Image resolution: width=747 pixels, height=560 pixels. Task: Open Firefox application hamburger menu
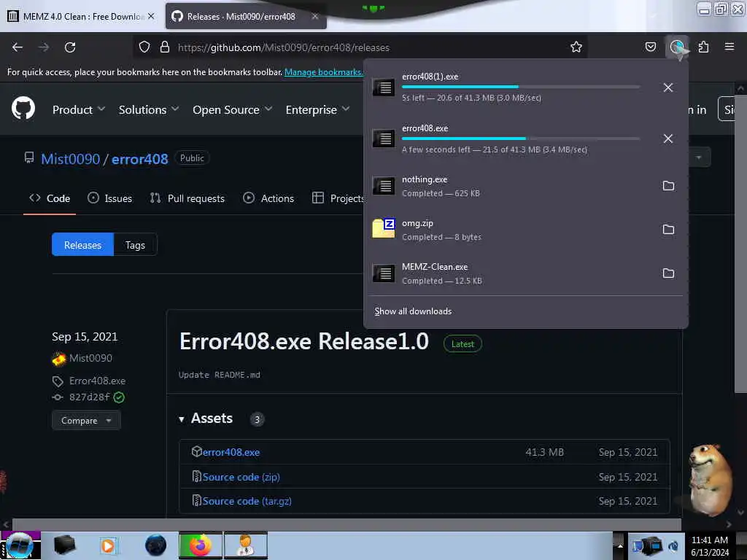(729, 47)
